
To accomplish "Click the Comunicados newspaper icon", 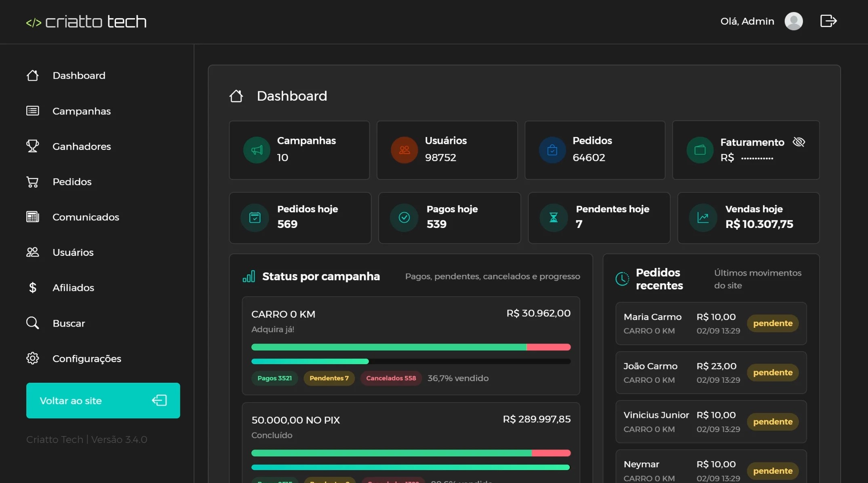I will coord(33,217).
